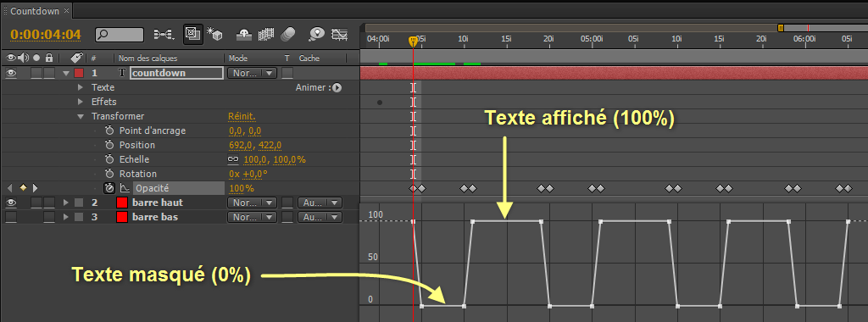Toggle visibility of barre haut layer
The height and width of the screenshot is (322, 868).
[x=11, y=203]
